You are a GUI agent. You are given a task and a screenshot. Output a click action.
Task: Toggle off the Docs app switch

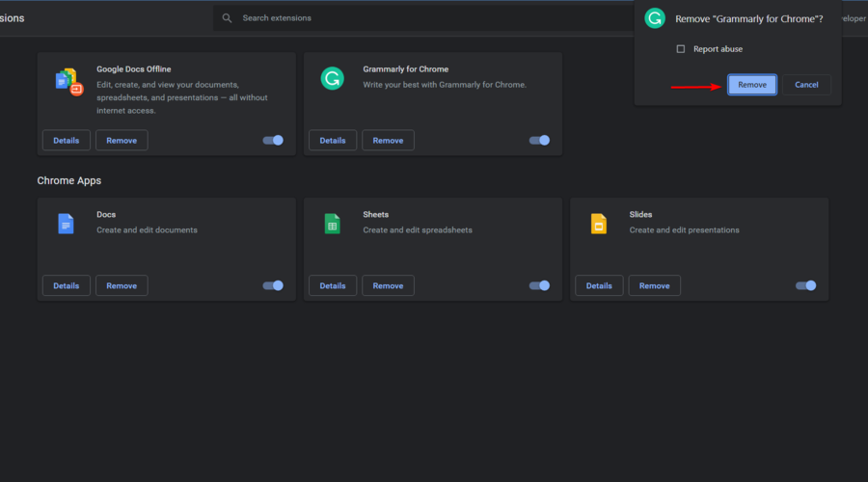[273, 285]
